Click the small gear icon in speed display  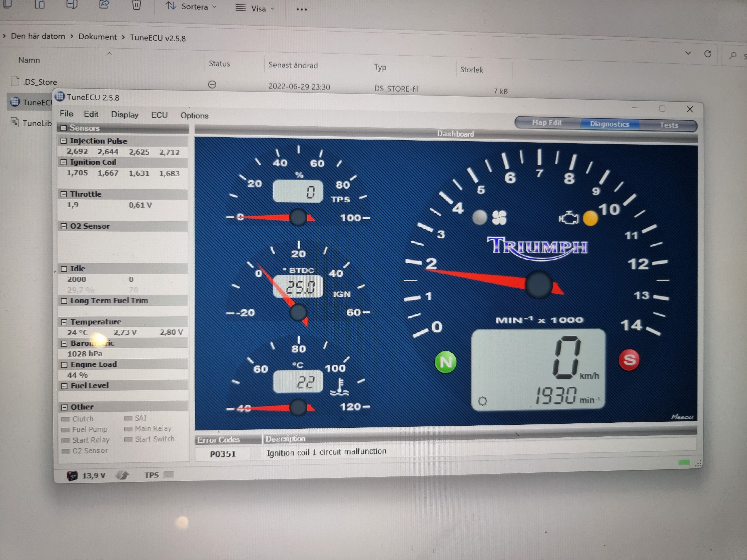point(483,401)
